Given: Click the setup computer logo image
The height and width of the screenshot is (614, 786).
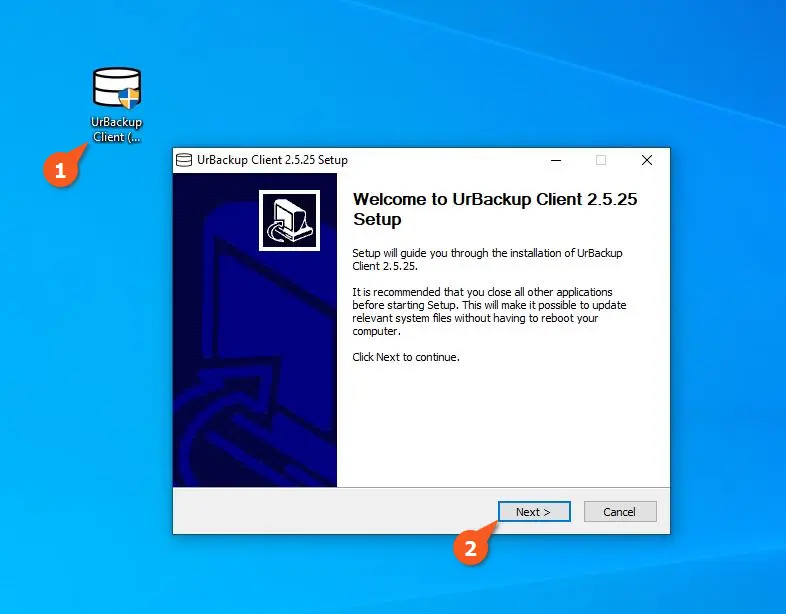Looking at the screenshot, I should 289,220.
